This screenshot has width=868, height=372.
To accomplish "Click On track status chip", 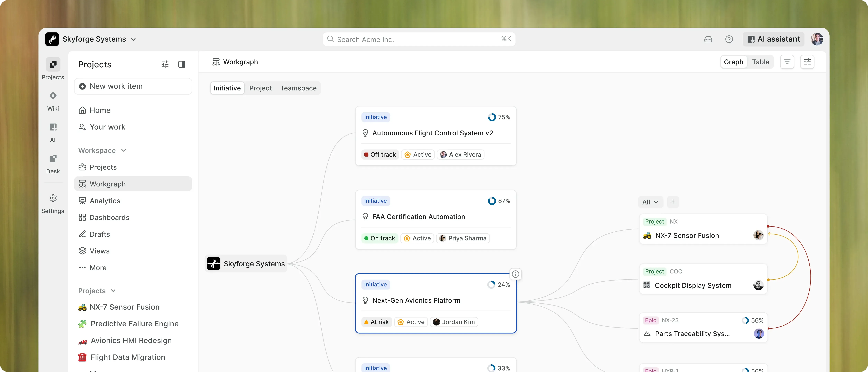I will coord(379,238).
